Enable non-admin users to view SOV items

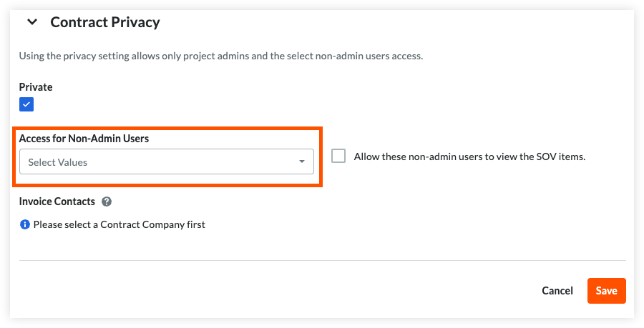(x=338, y=156)
